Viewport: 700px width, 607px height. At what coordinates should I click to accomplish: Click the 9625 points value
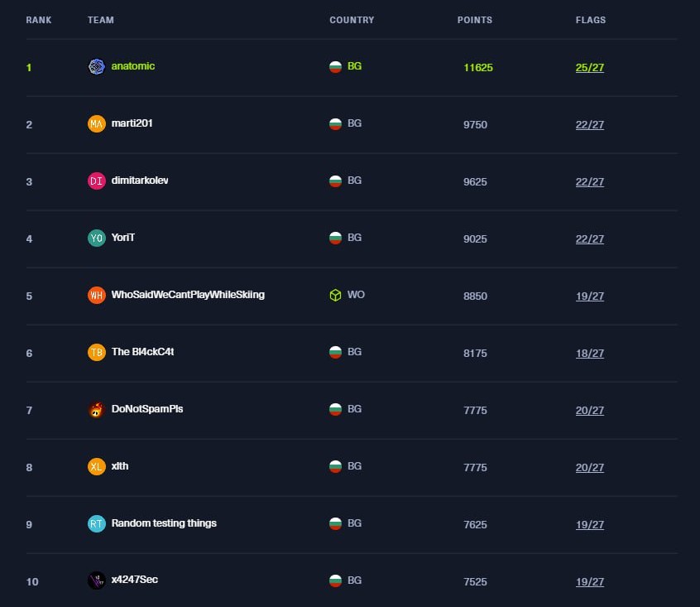tap(476, 182)
